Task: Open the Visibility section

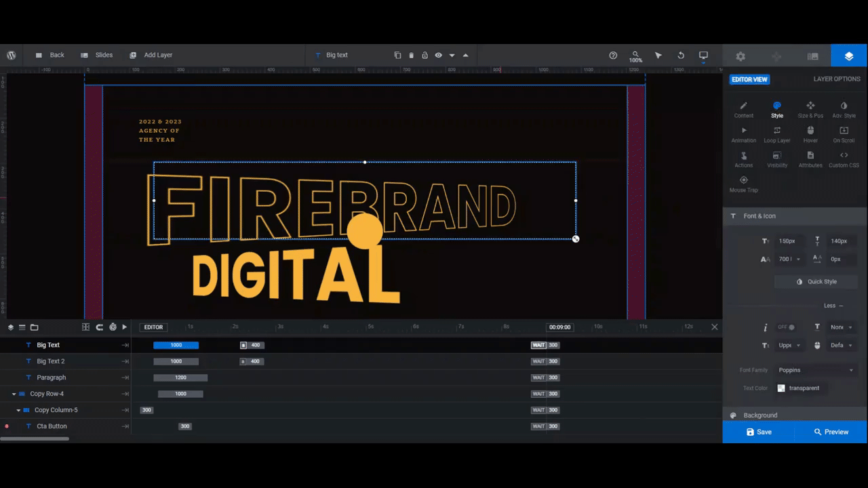Action: 777,160
